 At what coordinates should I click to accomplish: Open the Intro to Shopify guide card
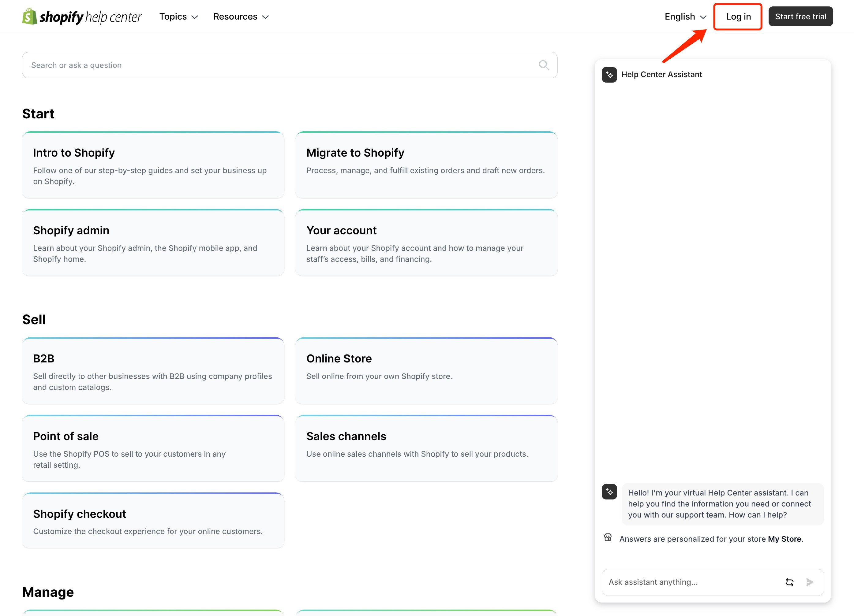153,165
